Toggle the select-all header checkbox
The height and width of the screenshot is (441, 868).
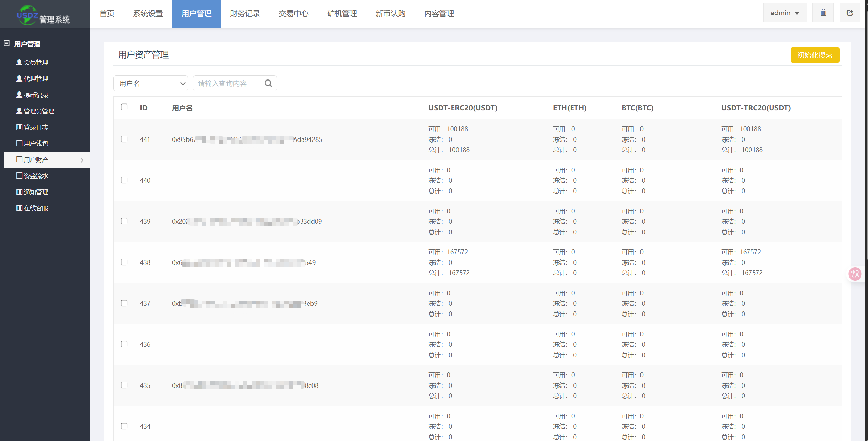tap(124, 107)
